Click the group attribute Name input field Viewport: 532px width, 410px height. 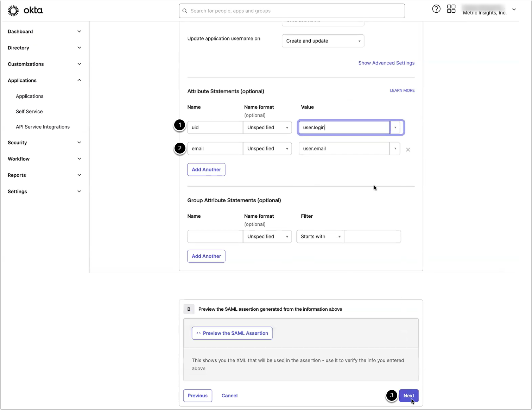click(215, 237)
